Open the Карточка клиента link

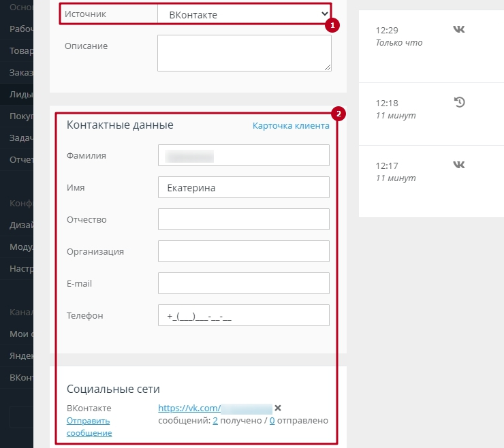pos(291,126)
